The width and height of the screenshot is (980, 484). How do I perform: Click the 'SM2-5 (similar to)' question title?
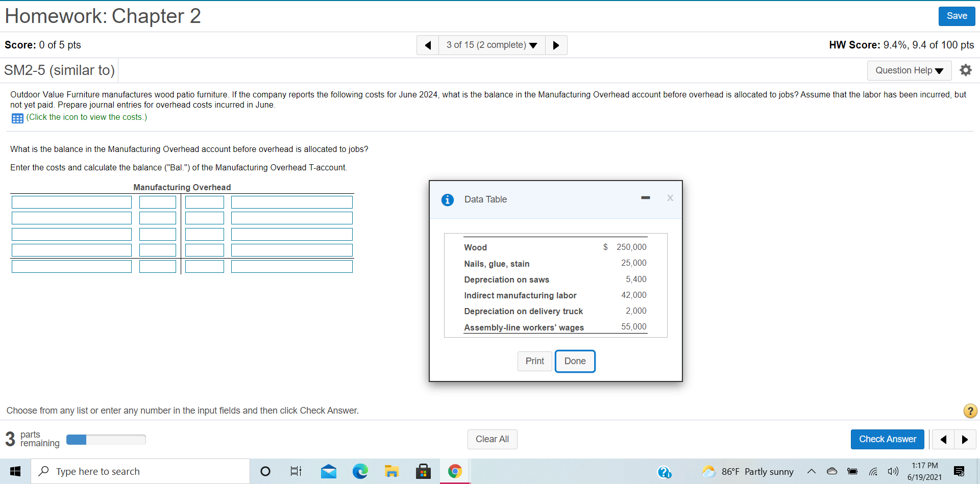click(x=60, y=70)
